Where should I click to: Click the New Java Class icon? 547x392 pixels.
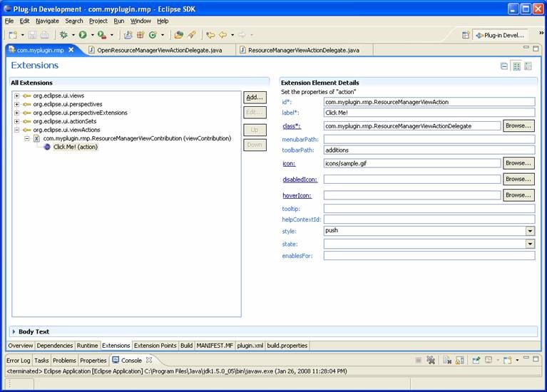click(153, 35)
